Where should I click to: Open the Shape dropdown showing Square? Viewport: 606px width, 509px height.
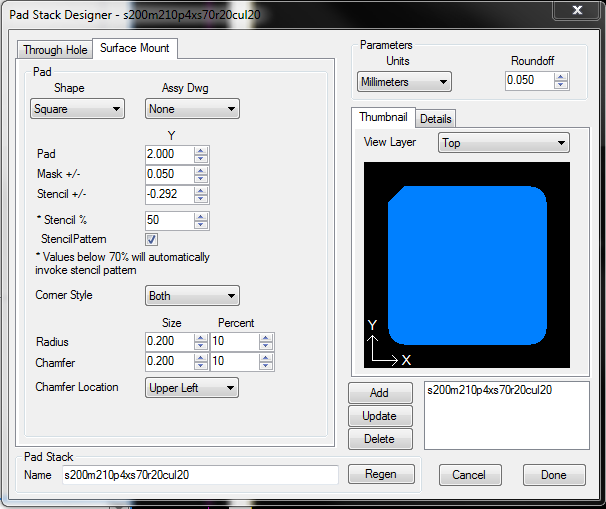click(x=77, y=108)
